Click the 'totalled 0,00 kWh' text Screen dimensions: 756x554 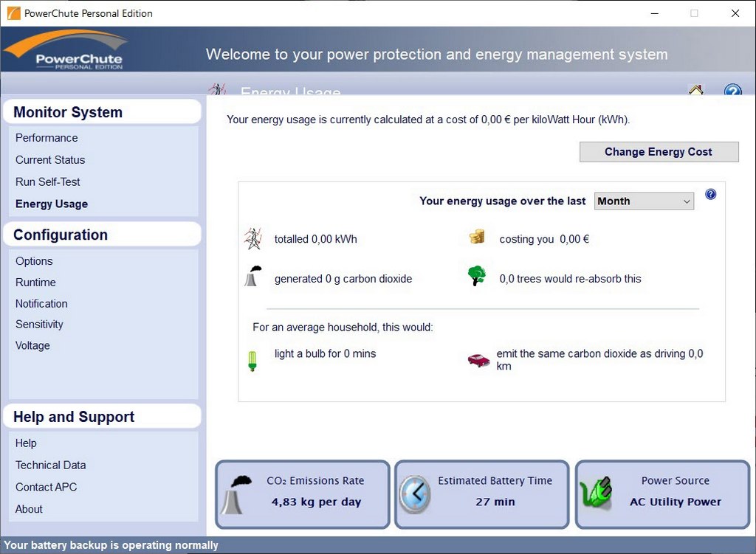point(316,239)
